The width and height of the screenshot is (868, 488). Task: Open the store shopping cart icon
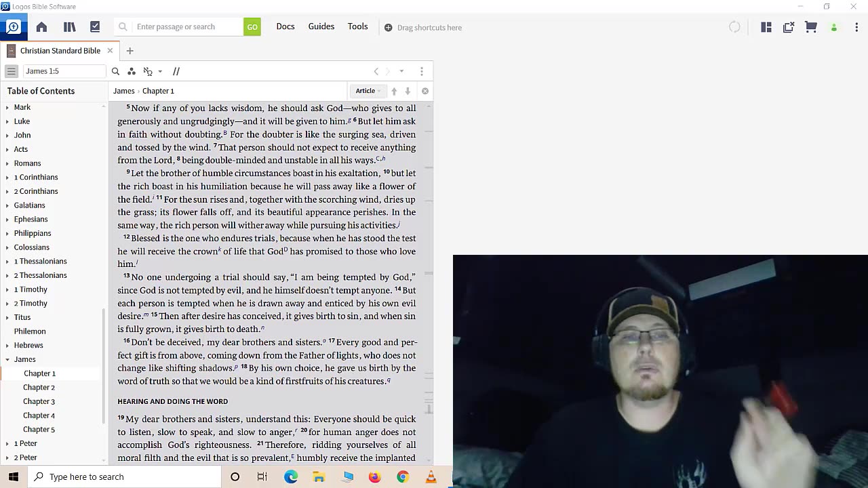coord(811,27)
